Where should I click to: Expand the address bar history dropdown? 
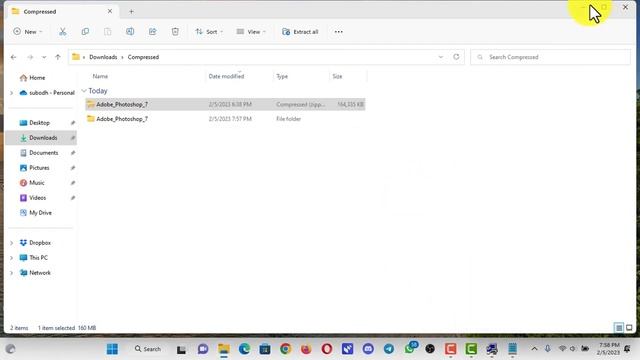click(x=440, y=57)
